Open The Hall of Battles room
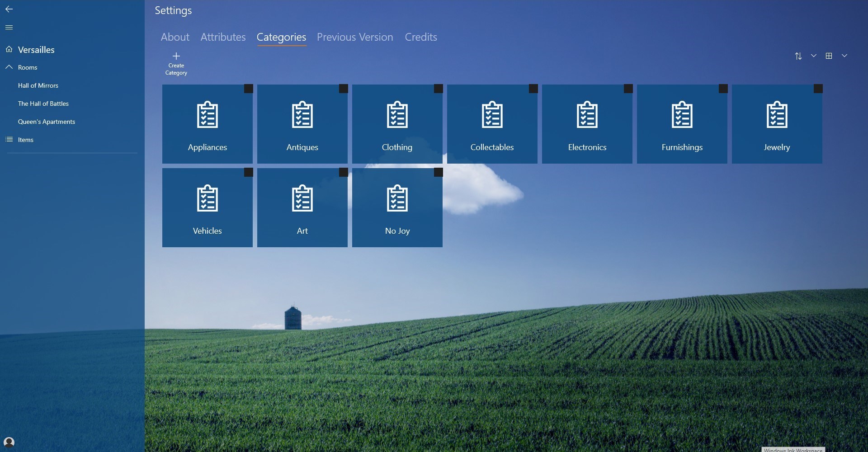 pyautogui.click(x=43, y=104)
